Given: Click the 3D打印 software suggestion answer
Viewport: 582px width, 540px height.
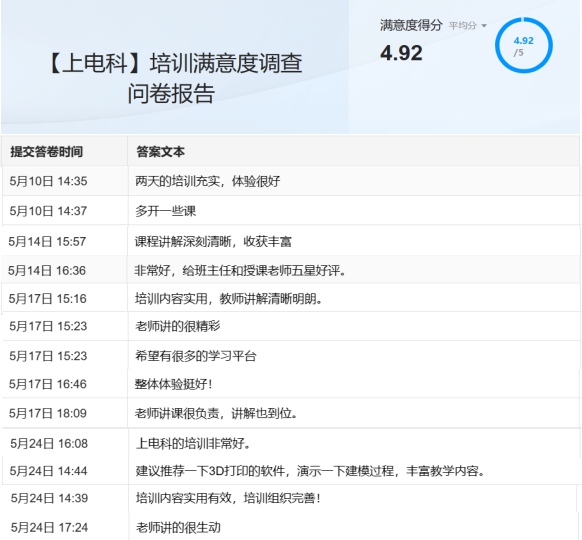Looking at the screenshot, I should pyautogui.click(x=310, y=471).
